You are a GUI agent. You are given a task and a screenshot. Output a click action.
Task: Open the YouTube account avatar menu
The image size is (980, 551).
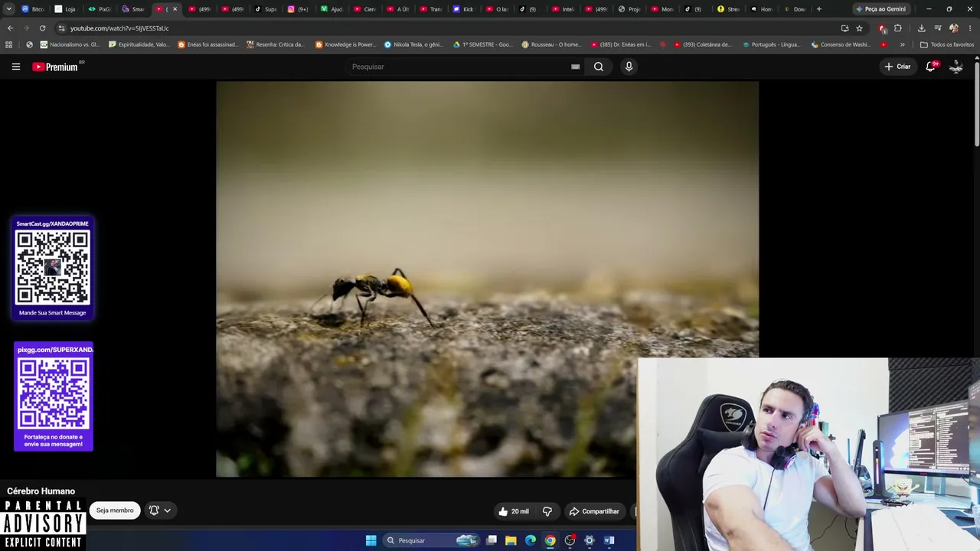[x=955, y=67]
